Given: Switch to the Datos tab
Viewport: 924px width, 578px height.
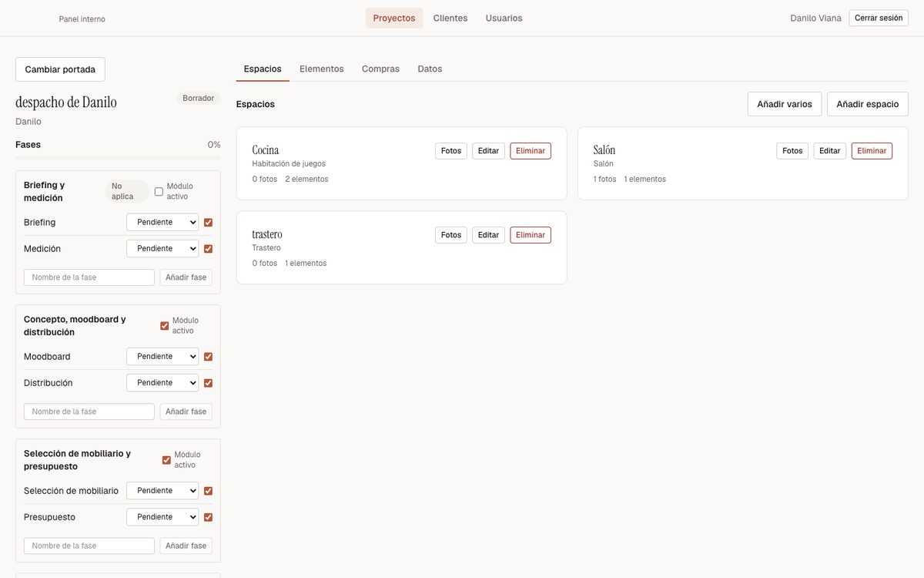Looking at the screenshot, I should point(430,69).
